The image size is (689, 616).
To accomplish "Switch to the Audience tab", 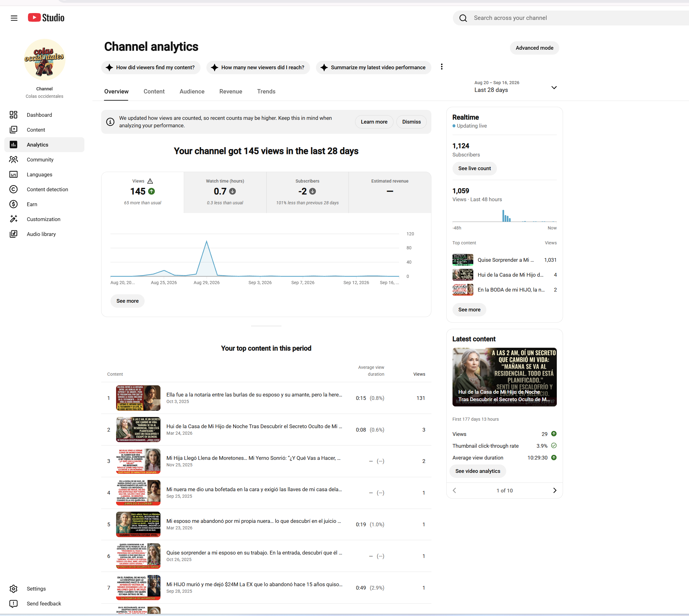I will point(192,91).
